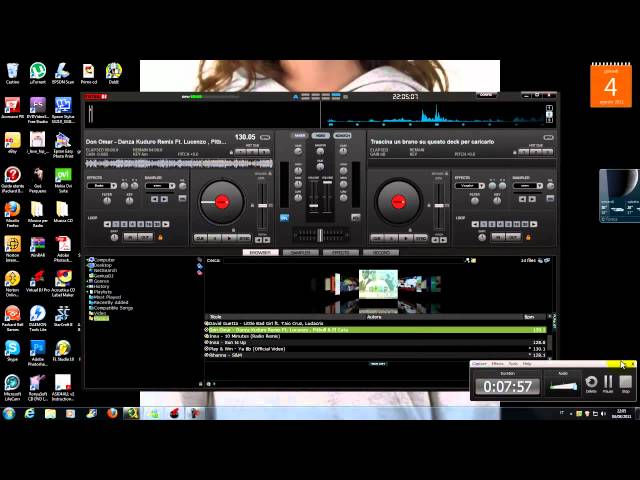Click right deck loop expand arrow
Image resolution: width=640 pixels, height=480 pixels.
click(534, 224)
